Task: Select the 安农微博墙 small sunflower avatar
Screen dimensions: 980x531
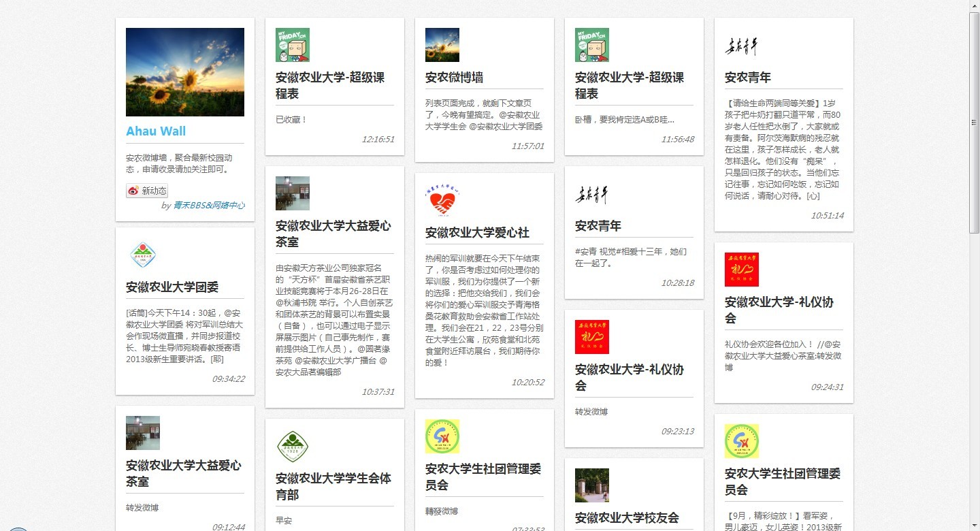Action: [x=442, y=45]
